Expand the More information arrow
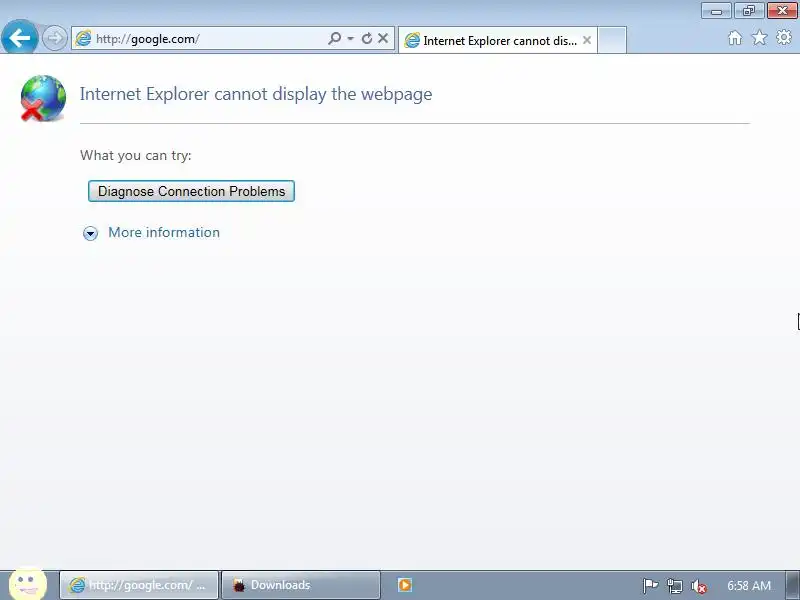Screen dimensions: 800x600 click(90, 233)
